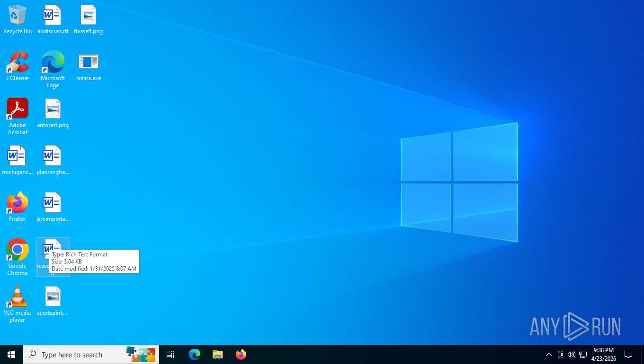Select the anforest.png image file
This screenshot has height=364, width=644.
click(53, 113)
